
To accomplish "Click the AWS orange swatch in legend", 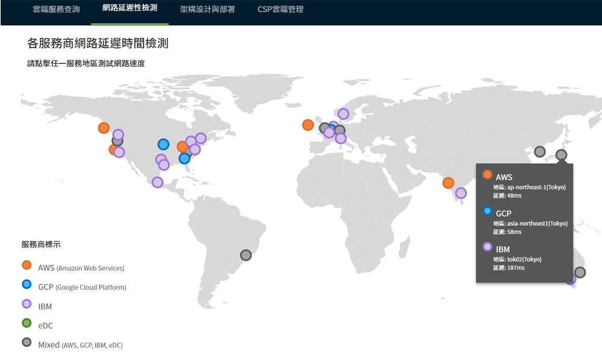I will 26,265.
